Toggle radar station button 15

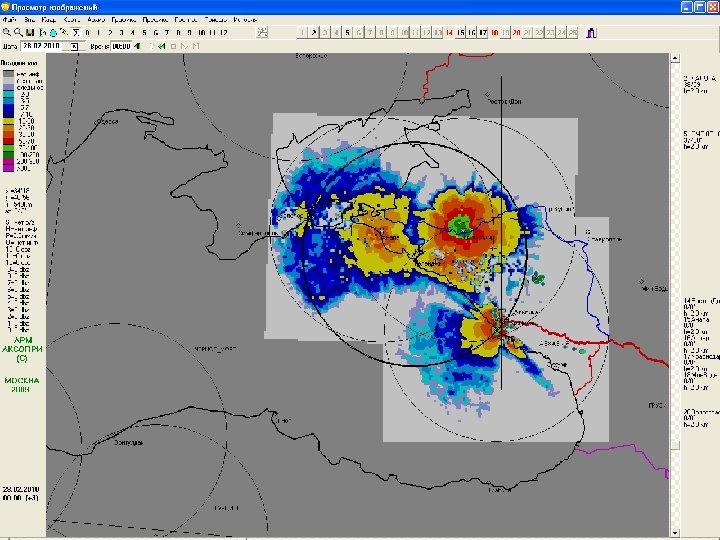click(x=461, y=33)
